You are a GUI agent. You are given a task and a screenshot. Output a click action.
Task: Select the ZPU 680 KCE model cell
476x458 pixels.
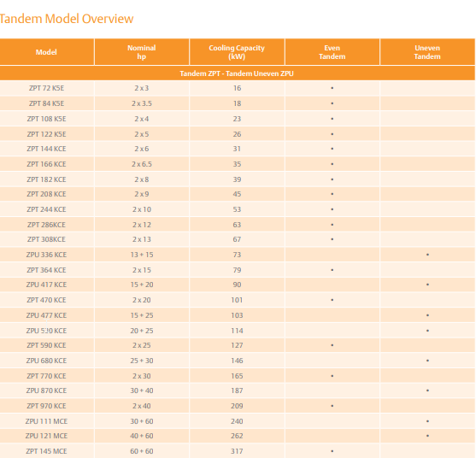pyautogui.click(x=46, y=361)
